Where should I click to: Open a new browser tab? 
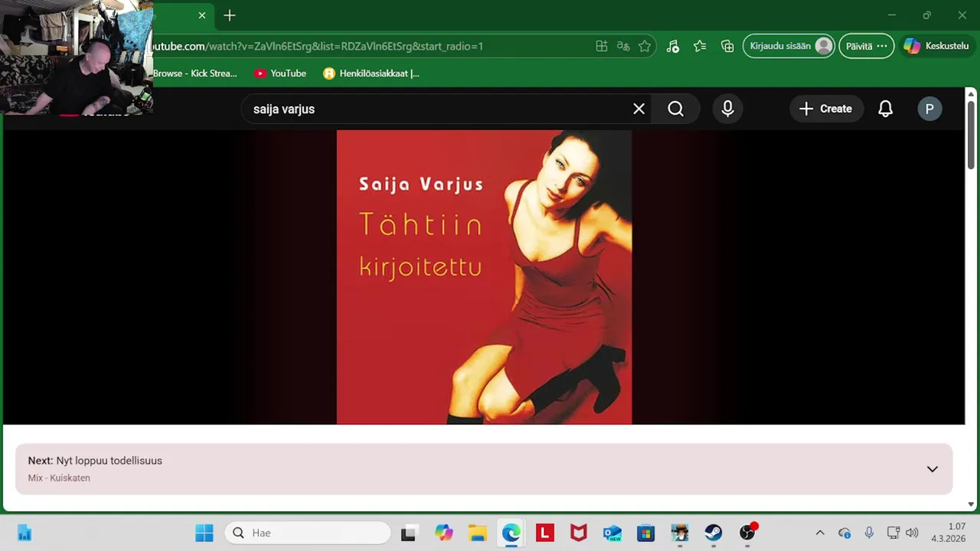coord(230,15)
